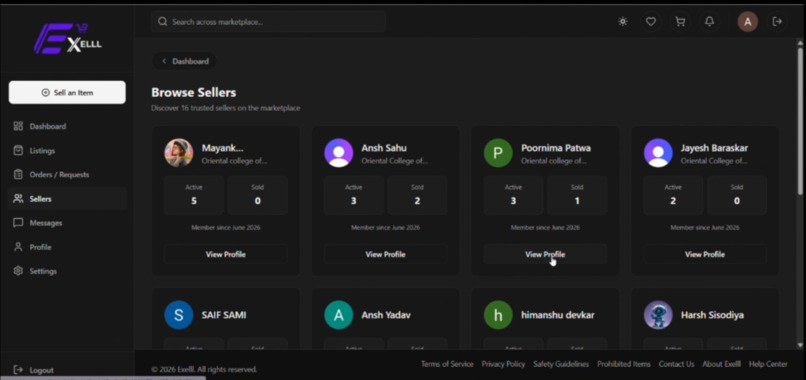The width and height of the screenshot is (806, 380).
Task: Open the notifications bell icon
Action: pyautogui.click(x=709, y=22)
